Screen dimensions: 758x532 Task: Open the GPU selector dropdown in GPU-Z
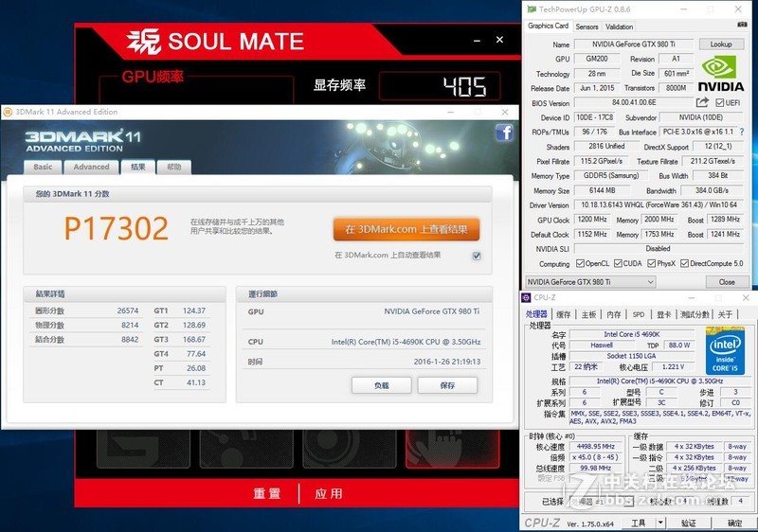pos(590,282)
